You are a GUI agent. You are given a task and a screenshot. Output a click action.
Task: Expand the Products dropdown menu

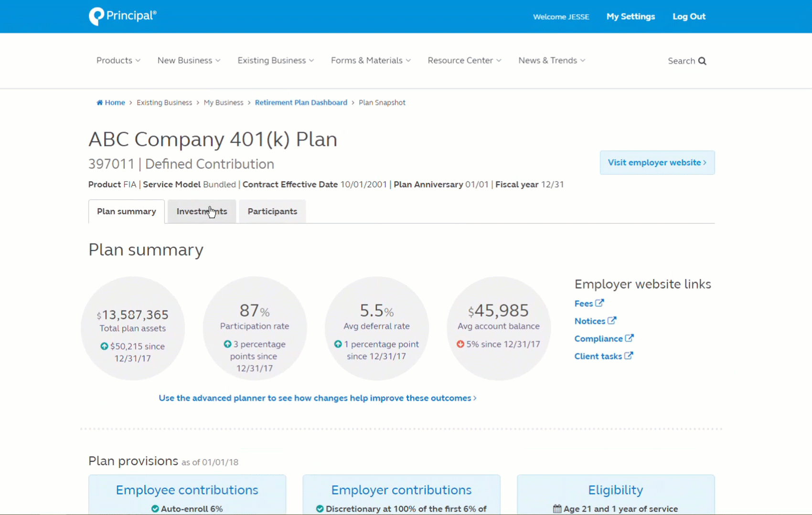click(x=118, y=61)
